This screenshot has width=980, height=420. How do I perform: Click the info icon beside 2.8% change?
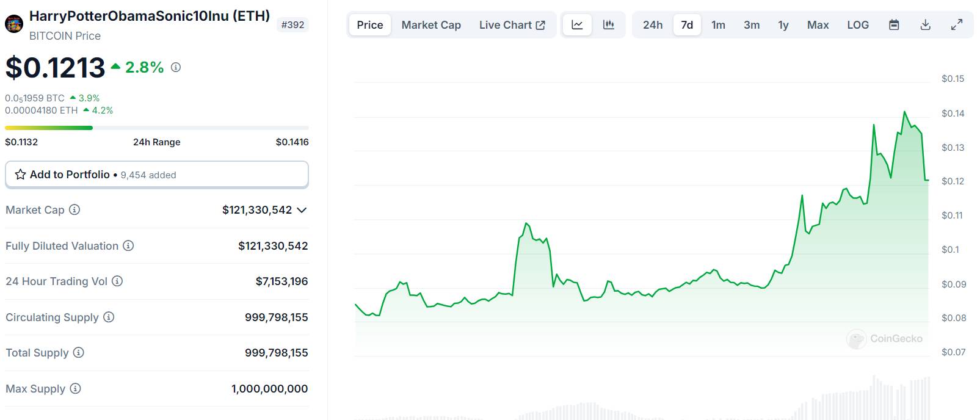pyautogui.click(x=176, y=67)
